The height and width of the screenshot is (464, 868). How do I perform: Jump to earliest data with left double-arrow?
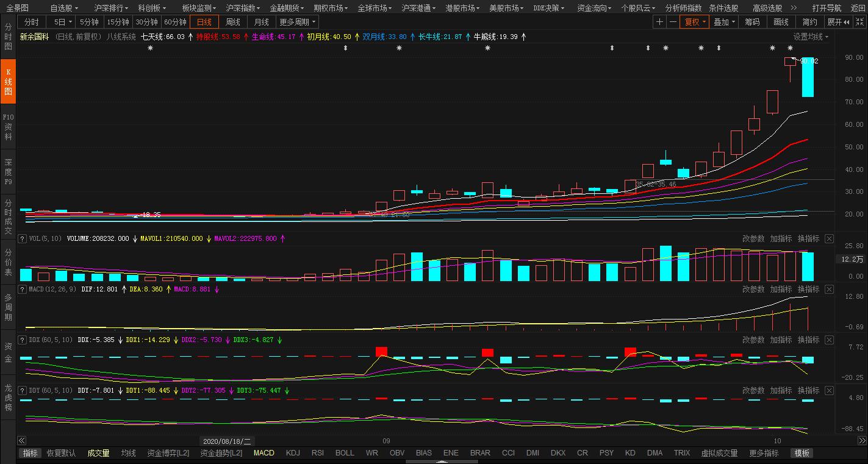point(22,440)
